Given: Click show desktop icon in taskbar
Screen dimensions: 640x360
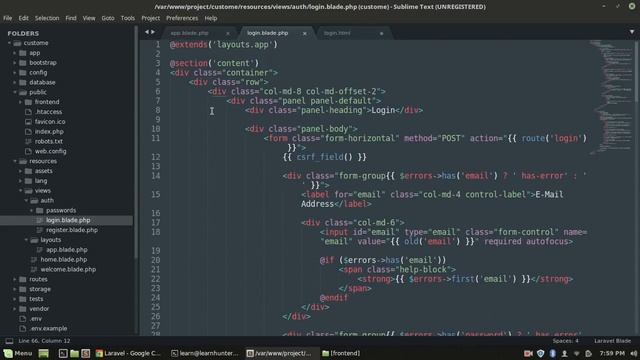Looking at the screenshot, I should (44, 353).
